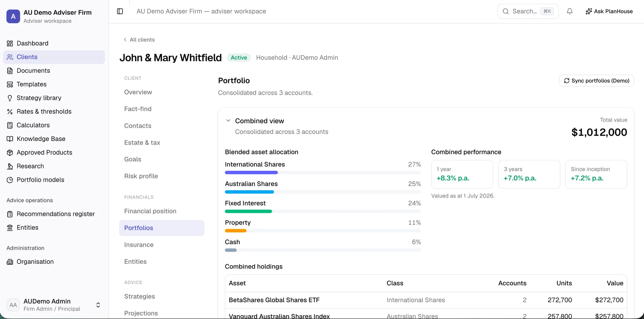644x319 pixels.
Task: Click the search magnifier icon
Action: [x=506, y=11]
